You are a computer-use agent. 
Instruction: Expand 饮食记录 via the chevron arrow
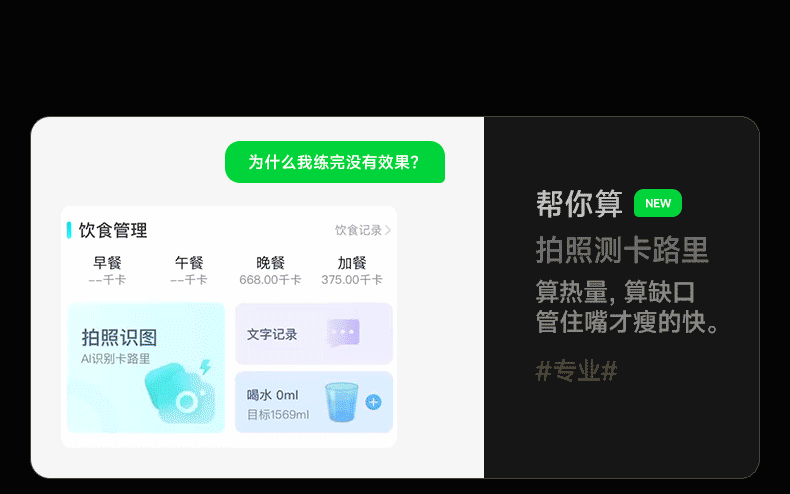(x=387, y=230)
